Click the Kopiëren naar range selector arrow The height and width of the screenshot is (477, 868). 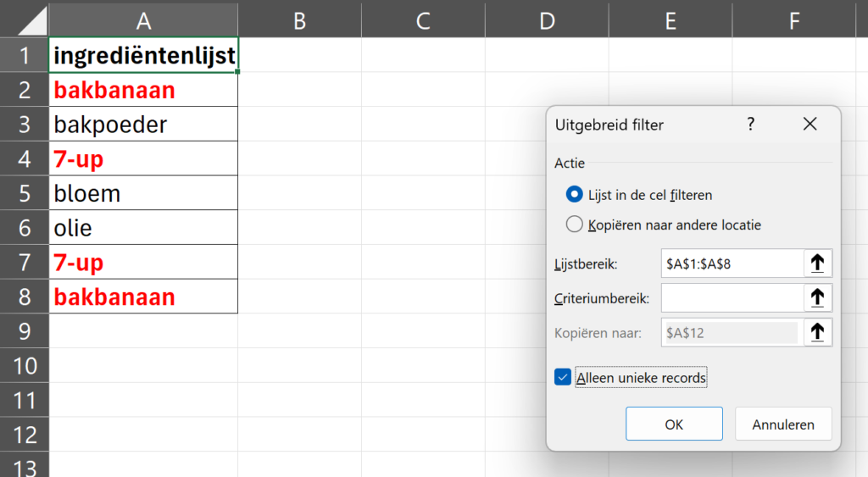tap(818, 333)
